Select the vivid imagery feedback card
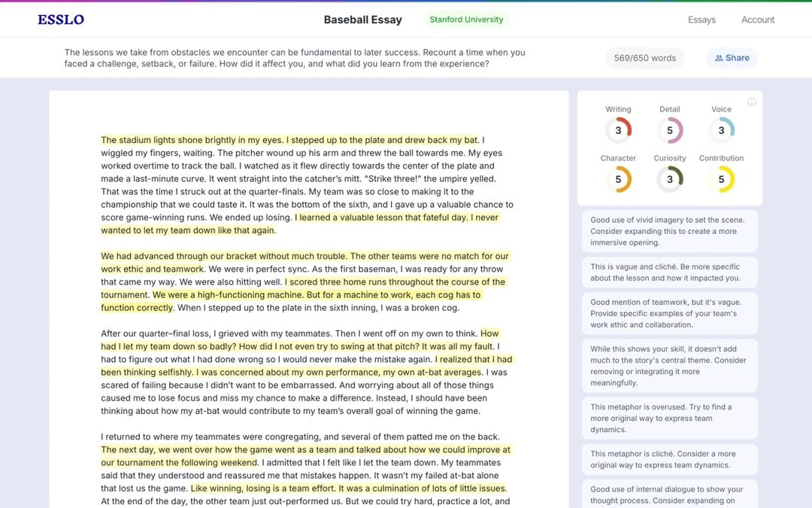 [669, 230]
